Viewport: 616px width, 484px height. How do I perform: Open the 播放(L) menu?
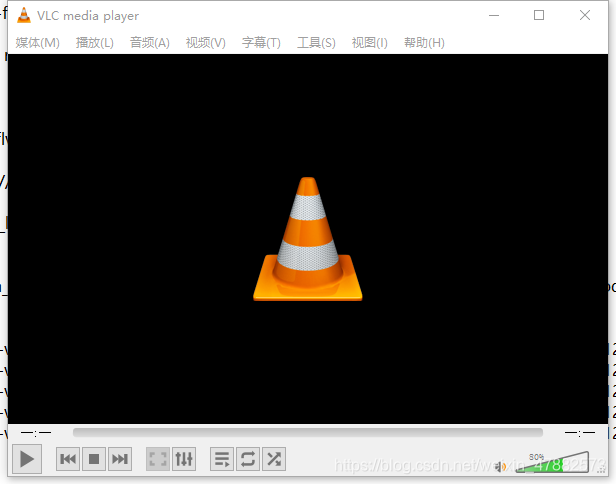[95, 42]
